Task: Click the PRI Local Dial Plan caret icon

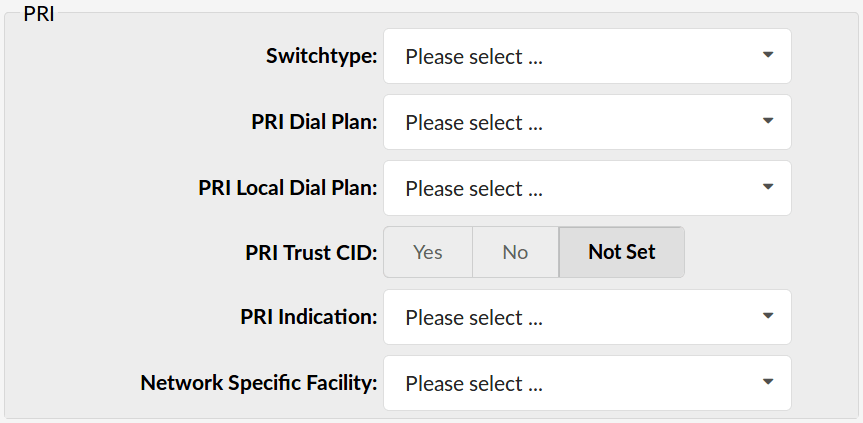Action: click(x=768, y=187)
